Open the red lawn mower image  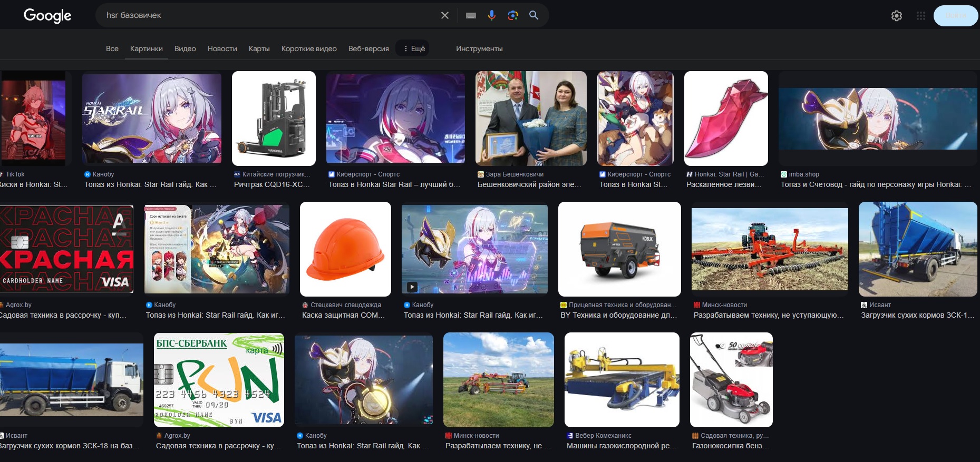click(731, 380)
